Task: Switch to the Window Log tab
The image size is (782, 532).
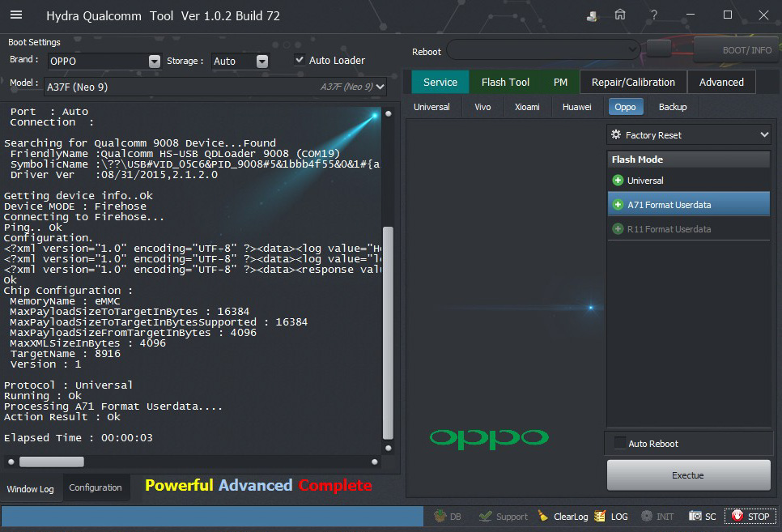Action: click(x=31, y=488)
